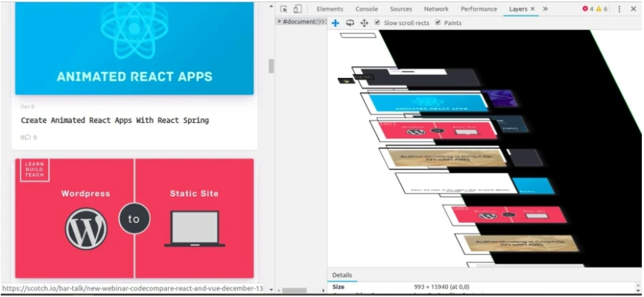Toggle the Slow scroll rects checkbox
Image resolution: width=644 pixels, height=297 pixels.
click(x=377, y=23)
